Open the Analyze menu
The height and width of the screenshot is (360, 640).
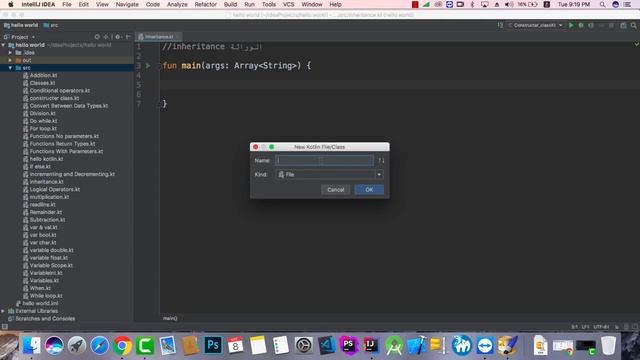(177, 4)
